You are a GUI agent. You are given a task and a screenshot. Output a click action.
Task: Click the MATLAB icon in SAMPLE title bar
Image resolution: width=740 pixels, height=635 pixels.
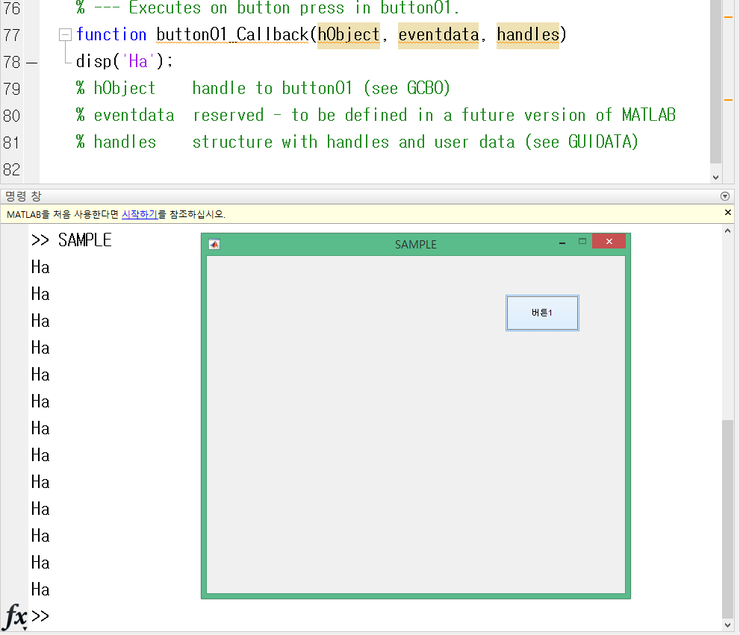pyautogui.click(x=214, y=244)
